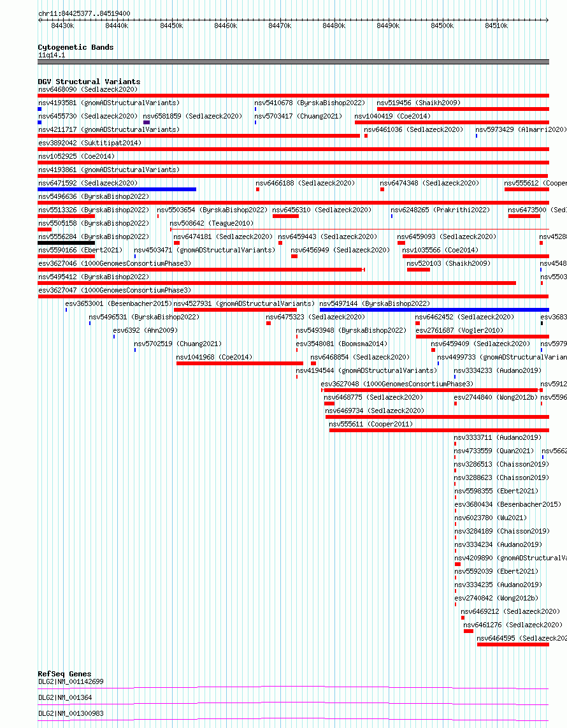The height and width of the screenshot is (728, 567).
Task: Click variant nsv6455730 (Sedlazeck2020)
Action: [x=88, y=117]
